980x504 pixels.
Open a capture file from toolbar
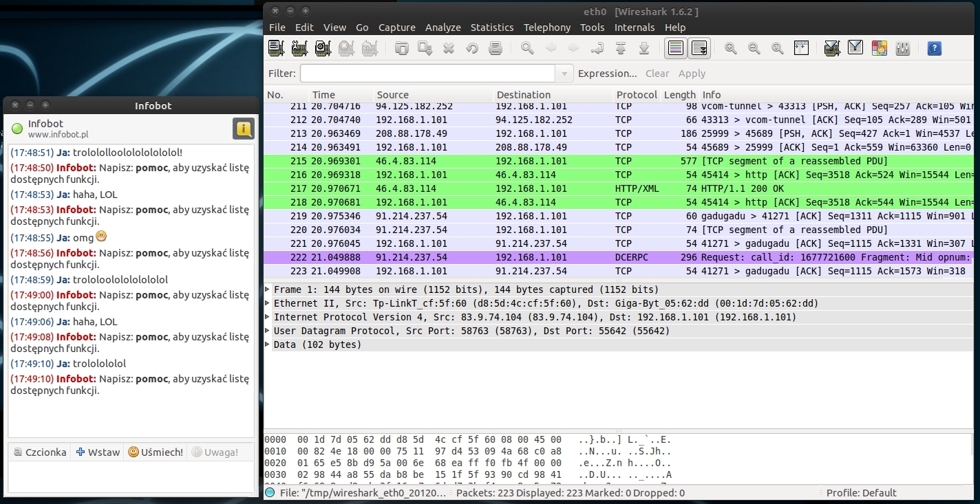click(402, 48)
